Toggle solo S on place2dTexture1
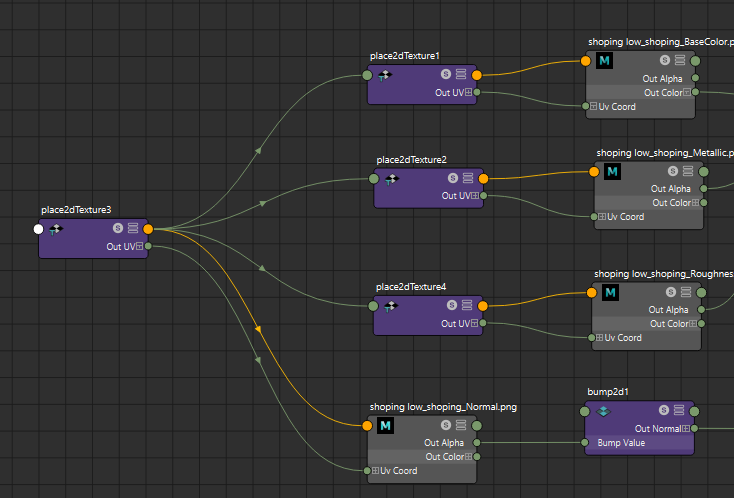 tap(446, 74)
